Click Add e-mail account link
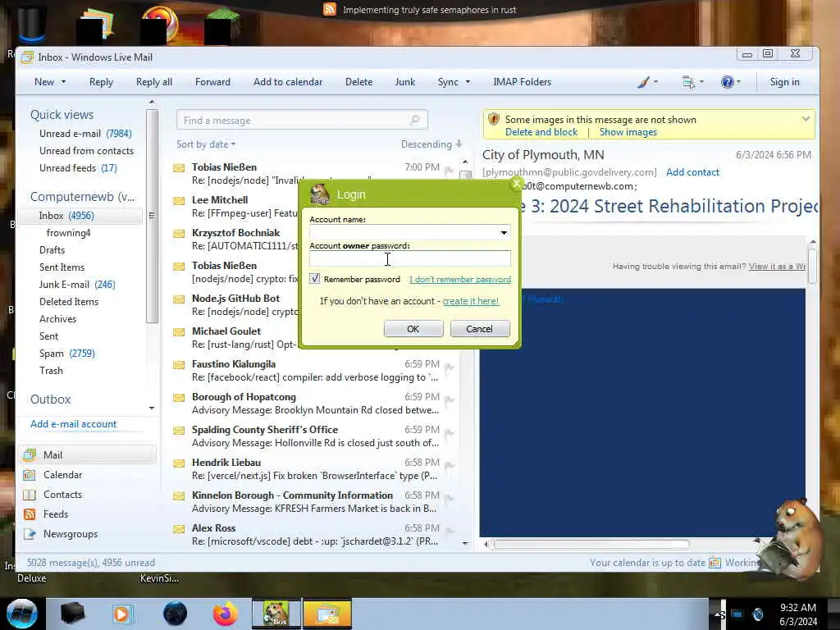The height and width of the screenshot is (630, 840). [x=73, y=424]
